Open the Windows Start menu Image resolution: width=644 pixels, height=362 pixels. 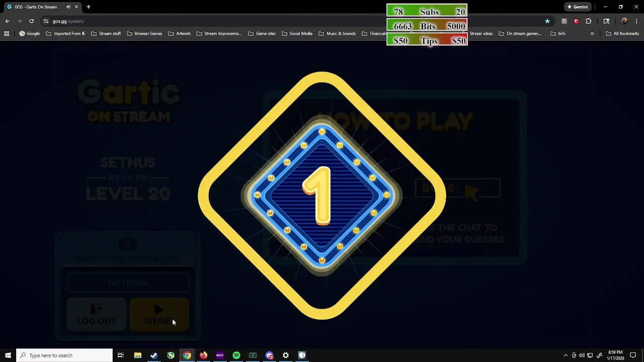pos(8,355)
